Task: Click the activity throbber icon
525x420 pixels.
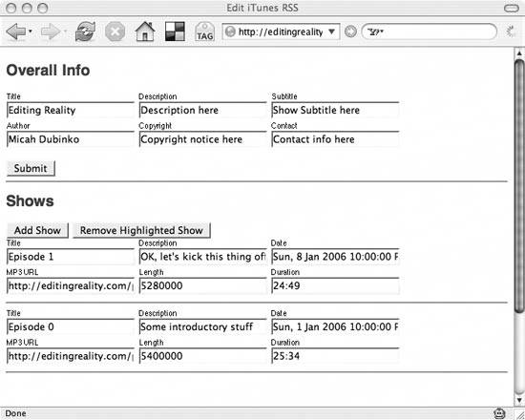Action: (511, 31)
